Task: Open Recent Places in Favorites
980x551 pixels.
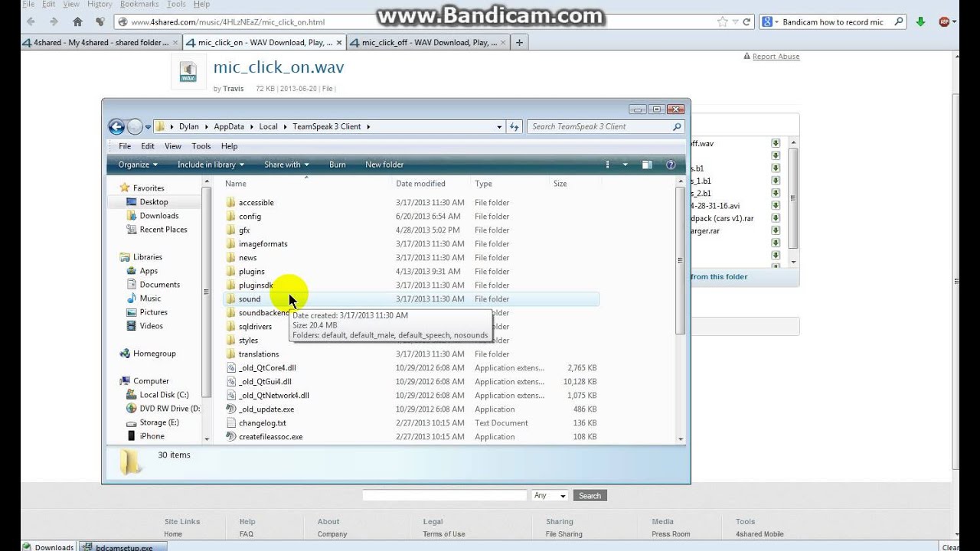Action: [163, 230]
